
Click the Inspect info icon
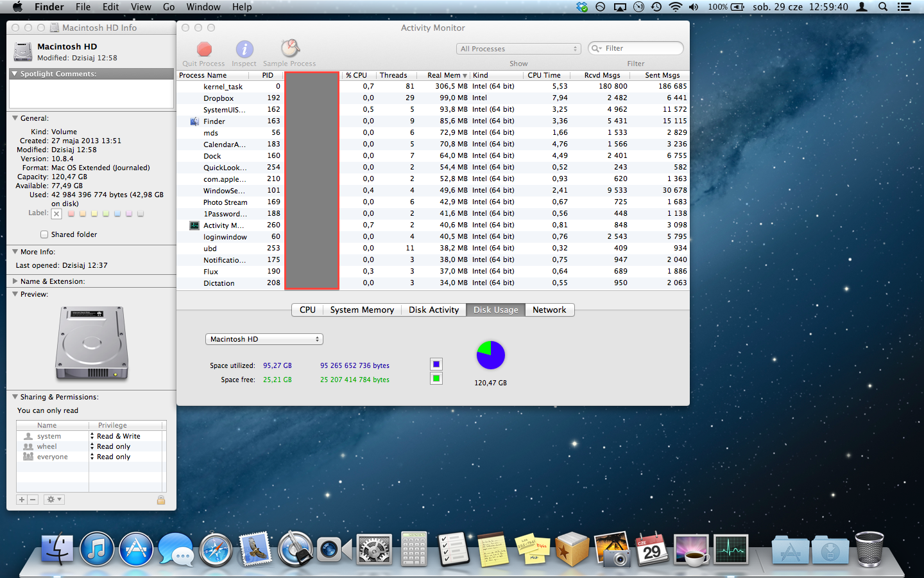(x=244, y=49)
